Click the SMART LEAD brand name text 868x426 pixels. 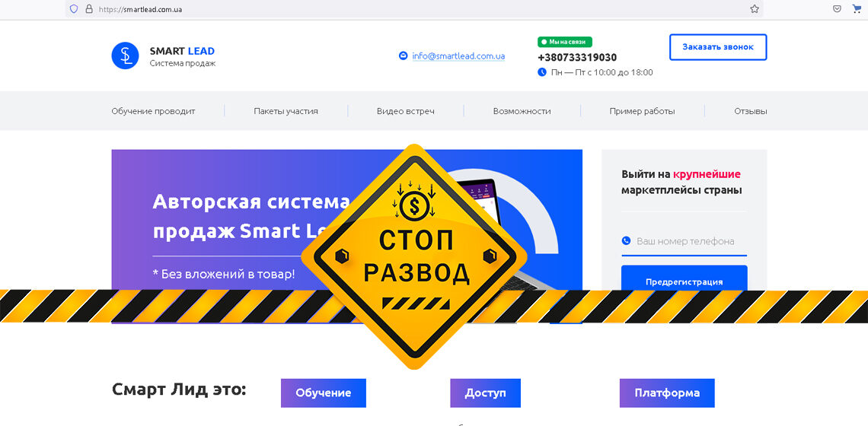click(x=182, y=52)
